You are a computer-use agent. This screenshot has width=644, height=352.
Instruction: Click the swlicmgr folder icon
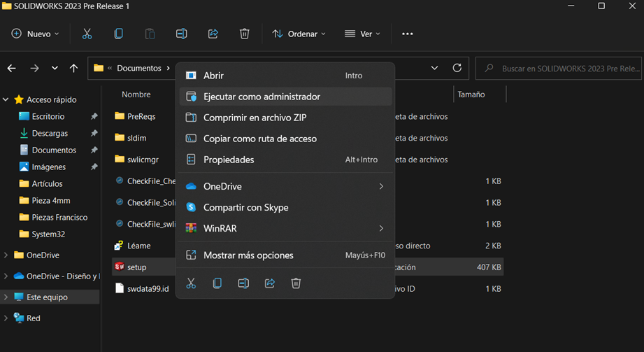pos(119,159)
